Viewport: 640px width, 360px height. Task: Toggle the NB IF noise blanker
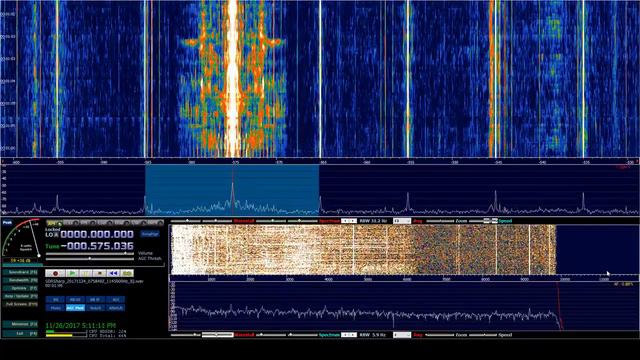[95, 300]
